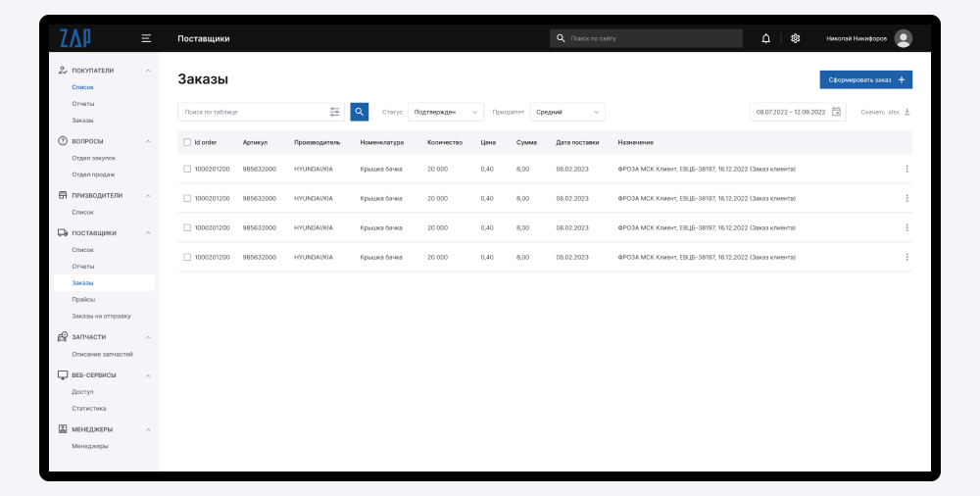
Task: Collapse the Вопросы section chevron
Action: tap(148, 141)
